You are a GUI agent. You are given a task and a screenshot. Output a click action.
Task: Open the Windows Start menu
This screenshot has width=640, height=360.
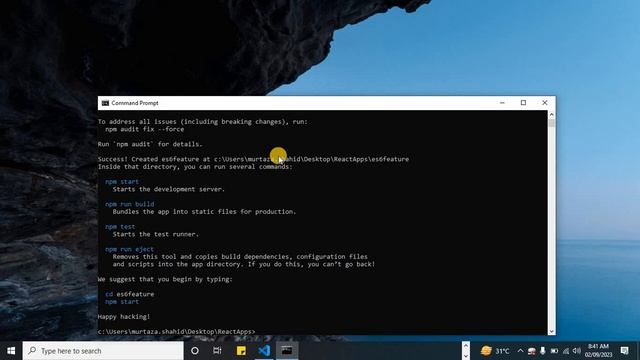point(11,351)
